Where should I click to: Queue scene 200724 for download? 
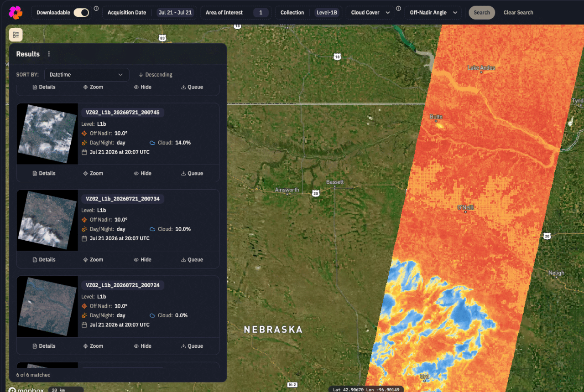[x=192, y=346]
